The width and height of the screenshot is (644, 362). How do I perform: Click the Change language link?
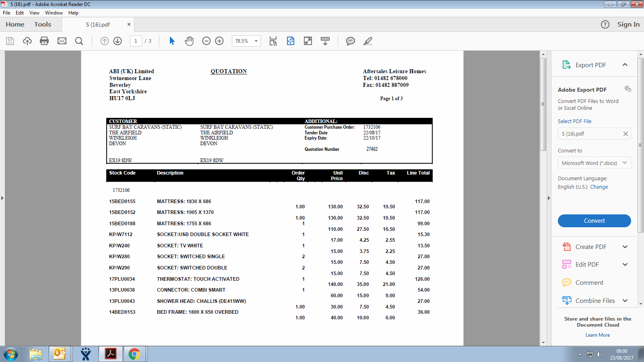599,187
